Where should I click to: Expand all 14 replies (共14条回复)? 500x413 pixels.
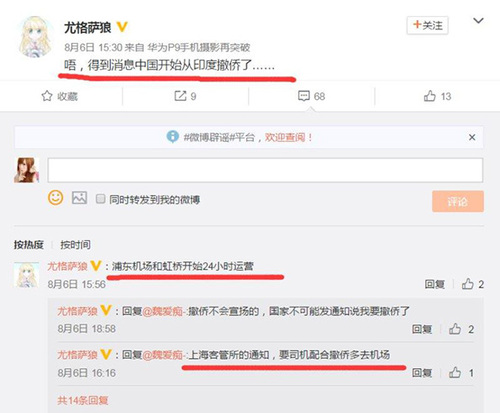click(83, 400)
